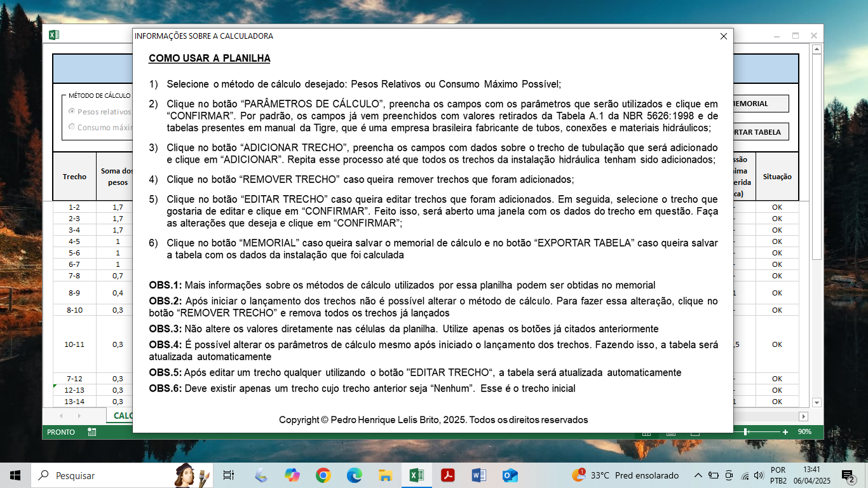
Task: Launch Google Chrome from the taskbar
Action: [323, 475]
